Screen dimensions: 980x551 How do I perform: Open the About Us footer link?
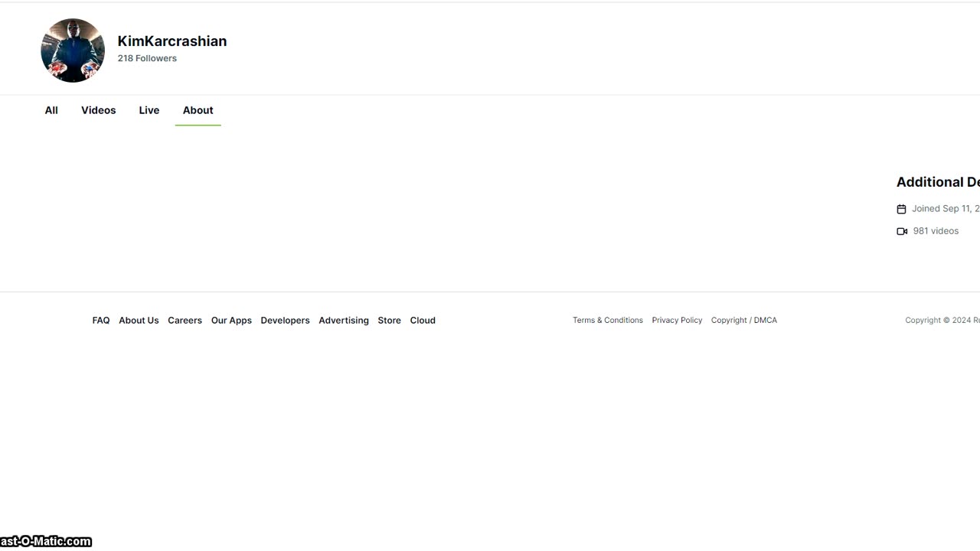click(139, 321)
